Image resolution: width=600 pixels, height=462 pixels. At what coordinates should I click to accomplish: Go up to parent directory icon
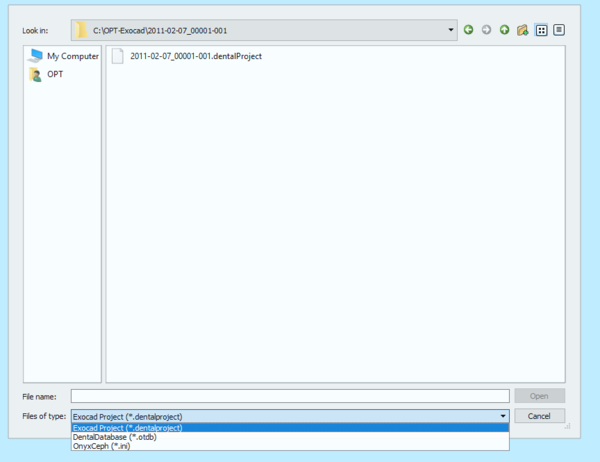[x=504, y=30]
